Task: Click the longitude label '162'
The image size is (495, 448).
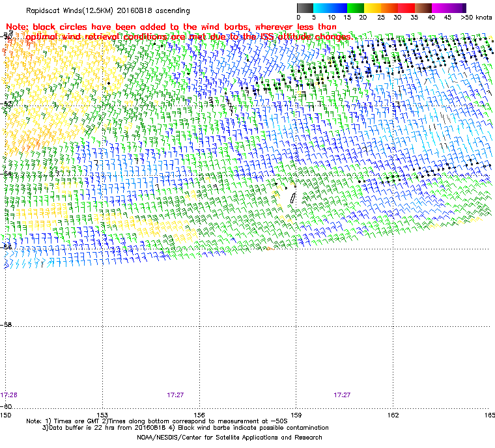Action: 393,415
